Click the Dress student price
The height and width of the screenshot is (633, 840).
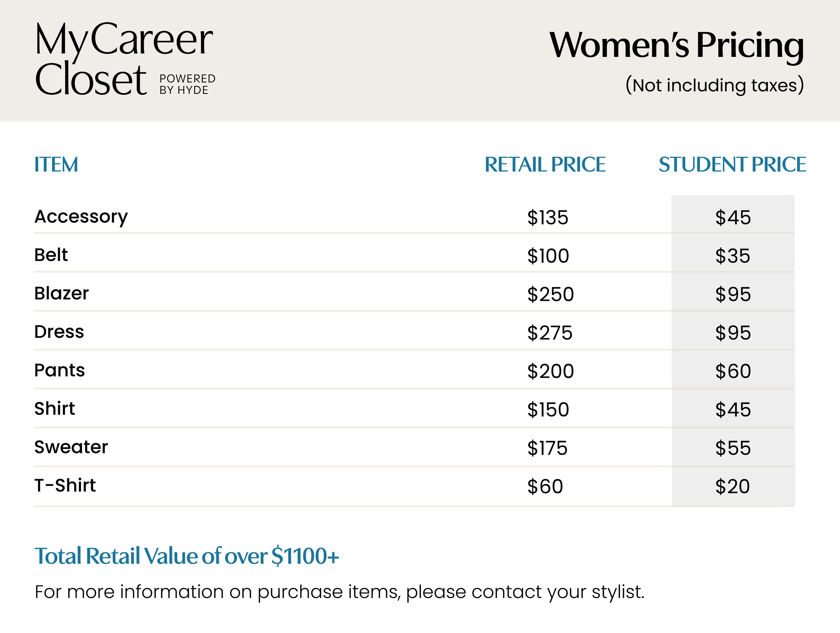733,333
